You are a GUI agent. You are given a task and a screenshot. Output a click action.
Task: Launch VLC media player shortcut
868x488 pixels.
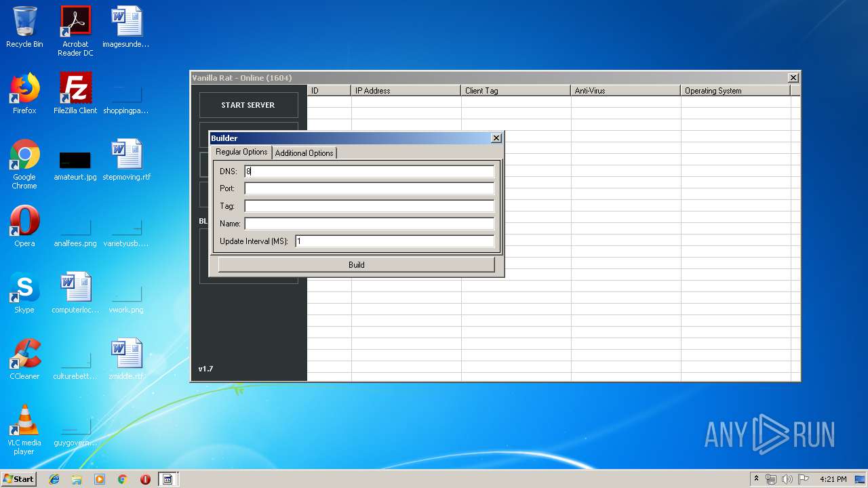24,430
